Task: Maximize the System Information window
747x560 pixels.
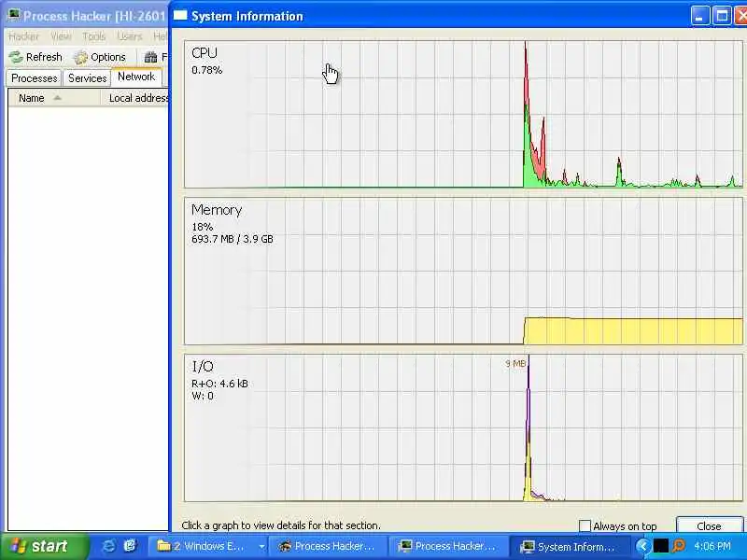Action: click(722, 17)
